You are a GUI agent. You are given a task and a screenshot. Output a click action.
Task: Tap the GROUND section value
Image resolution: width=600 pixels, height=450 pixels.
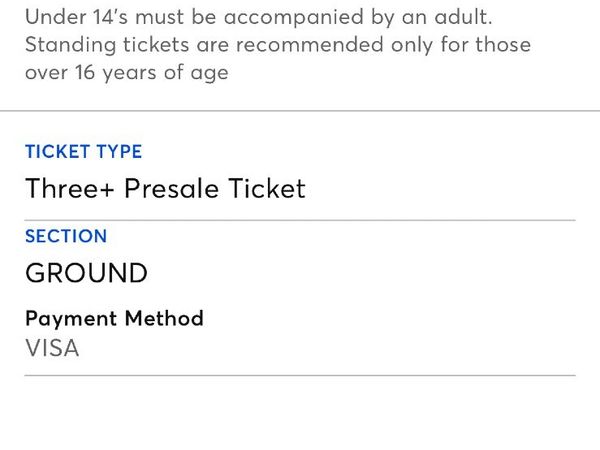(x=86, y=273)
